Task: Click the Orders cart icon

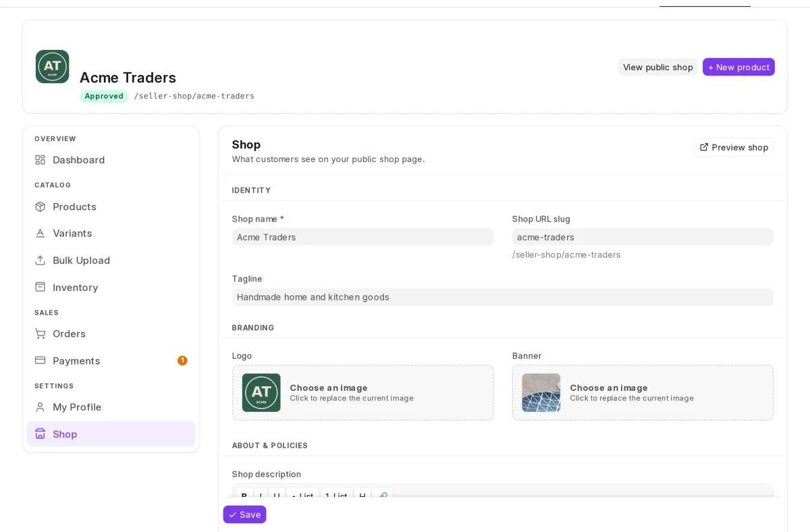Action: tap(40, 334)
